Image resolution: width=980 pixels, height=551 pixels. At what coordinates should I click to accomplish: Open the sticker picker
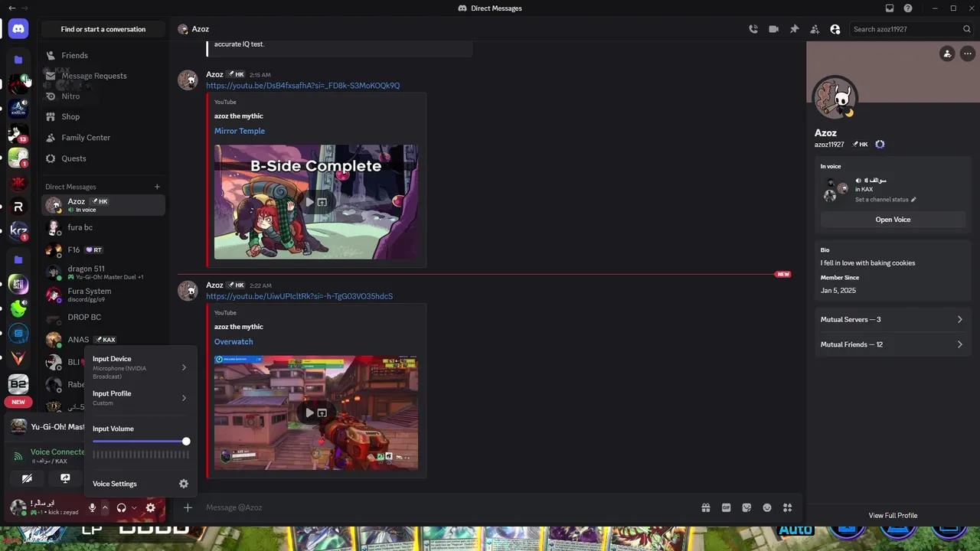[746, 507]
